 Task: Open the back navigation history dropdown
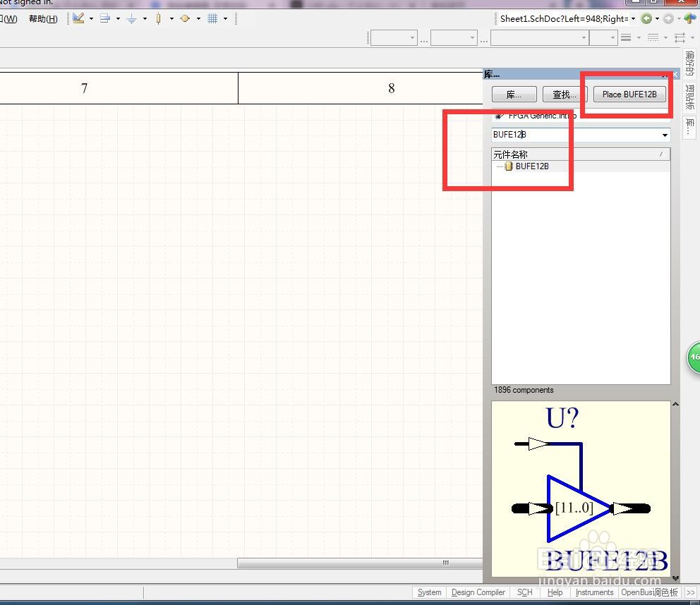coord(657,19)
